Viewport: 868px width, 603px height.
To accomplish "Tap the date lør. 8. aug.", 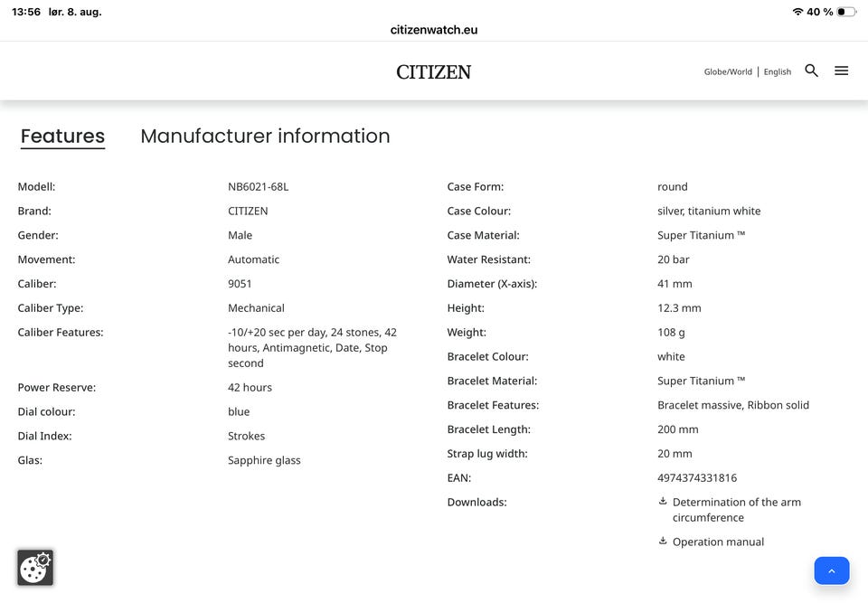I will pos(75,12).
